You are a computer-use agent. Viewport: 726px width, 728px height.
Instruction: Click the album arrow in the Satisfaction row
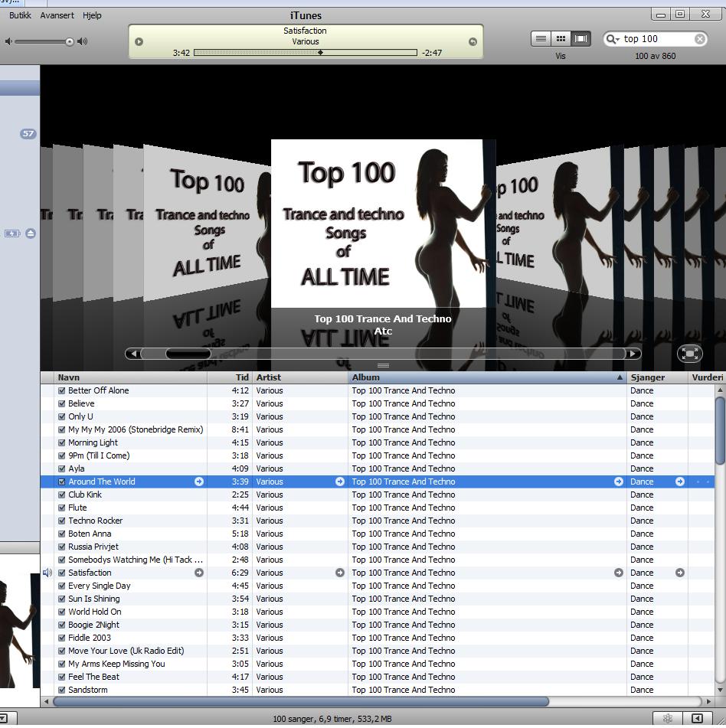click(x=619, y=573)
